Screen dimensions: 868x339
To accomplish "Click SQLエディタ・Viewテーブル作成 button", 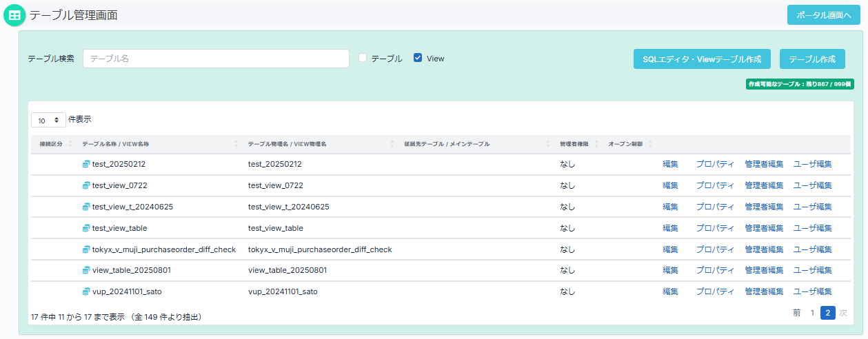I will coord(701,59).
